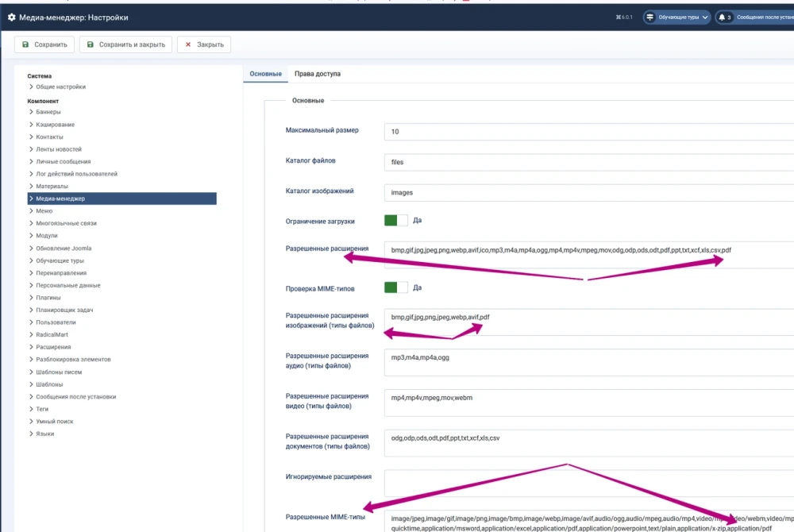Toggle the Проверка MIME-типов switch
Image resolution: width=794 pixels, height=532 pixels.
point(395,287)
